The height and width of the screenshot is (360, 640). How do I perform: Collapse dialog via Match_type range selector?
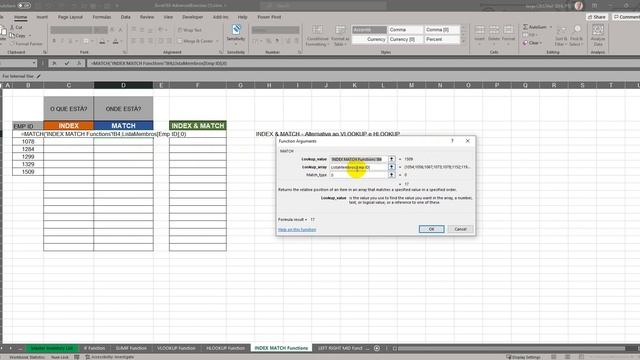click(391, 175)
